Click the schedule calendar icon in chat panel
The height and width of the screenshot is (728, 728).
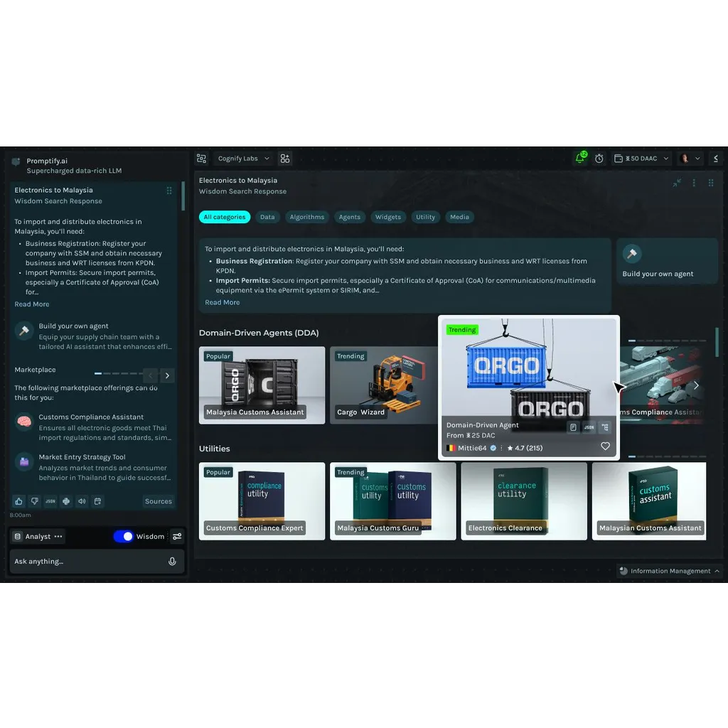tap(97, 501)
